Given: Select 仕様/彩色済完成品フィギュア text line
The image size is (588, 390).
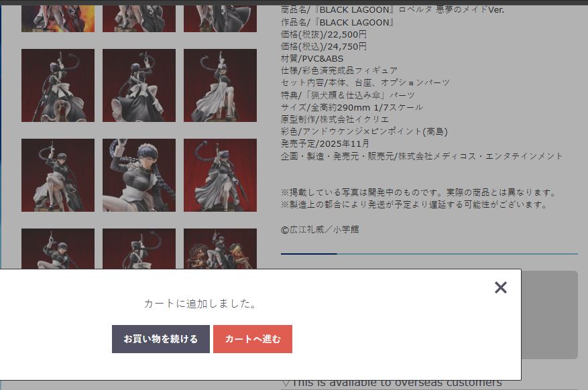Looking at the screenshot, I should click(x=339, y=70).
